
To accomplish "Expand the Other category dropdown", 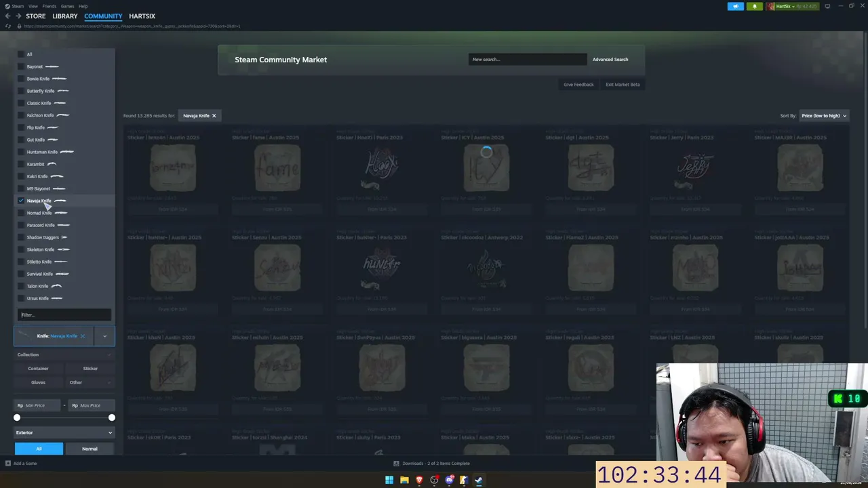I will [90, 382].
